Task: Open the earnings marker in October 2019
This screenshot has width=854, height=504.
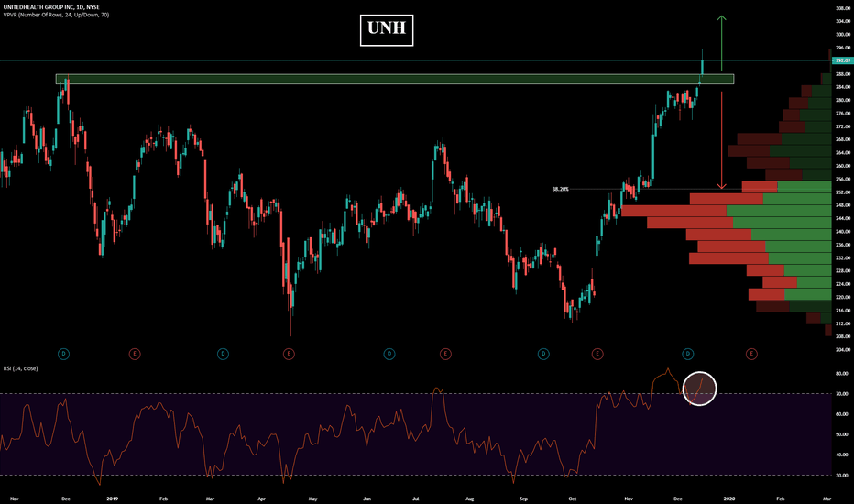Action: [x=597, y=354]
